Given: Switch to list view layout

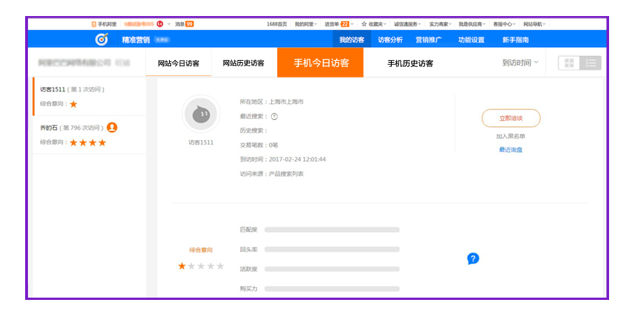Looking at the screenshot, I should pos(591,63).
